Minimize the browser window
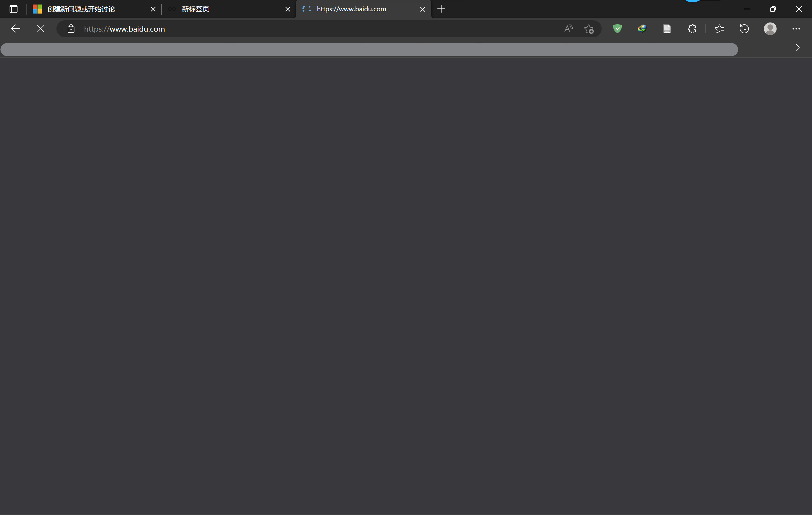This screenshot has height=515, width=812. click(747, 9)
